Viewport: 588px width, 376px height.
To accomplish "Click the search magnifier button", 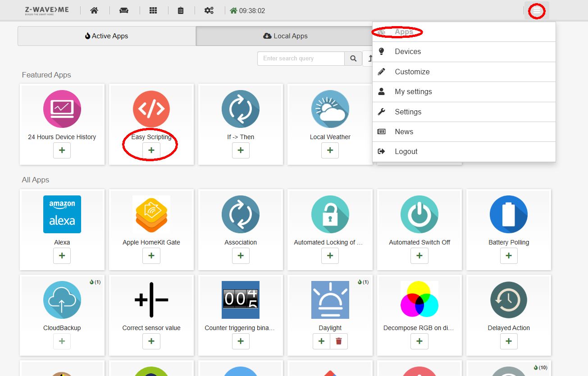I will (353, 59).
